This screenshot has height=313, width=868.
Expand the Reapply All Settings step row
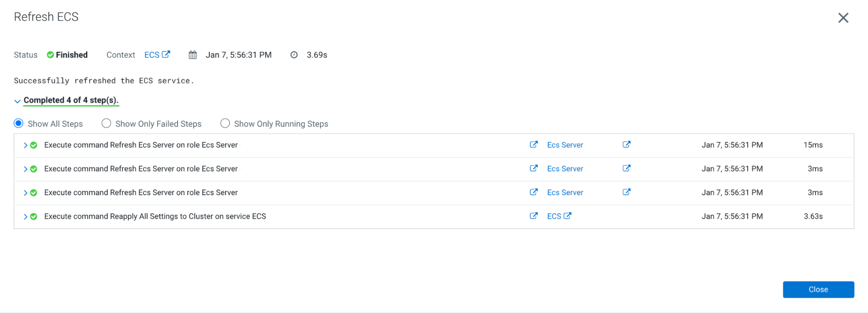click(x=26, y=216)
